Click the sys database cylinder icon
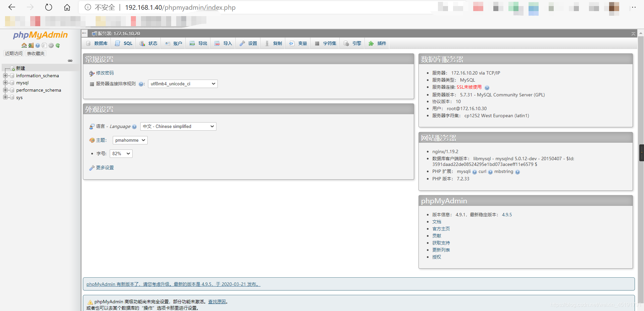The image size is (644, 311). point(12,97)
